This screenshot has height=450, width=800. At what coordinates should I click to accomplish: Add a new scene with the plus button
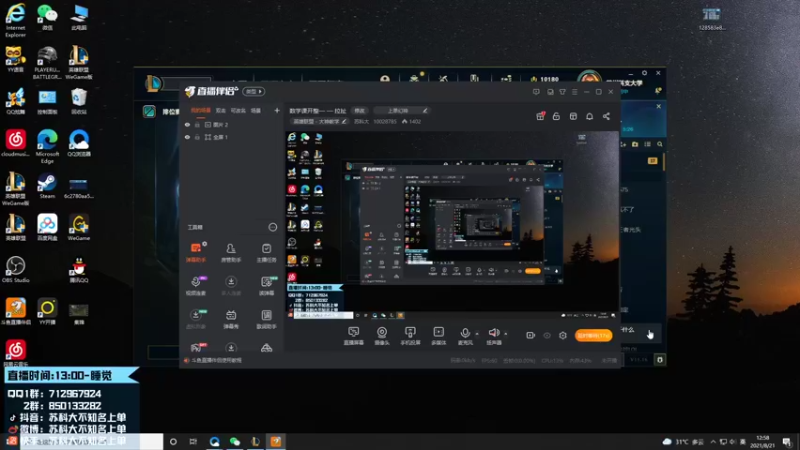(277, 110)
